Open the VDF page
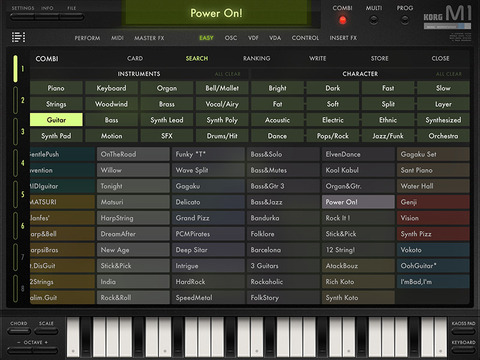This screenshot has width=480, height=360. [x=253, y=38]
